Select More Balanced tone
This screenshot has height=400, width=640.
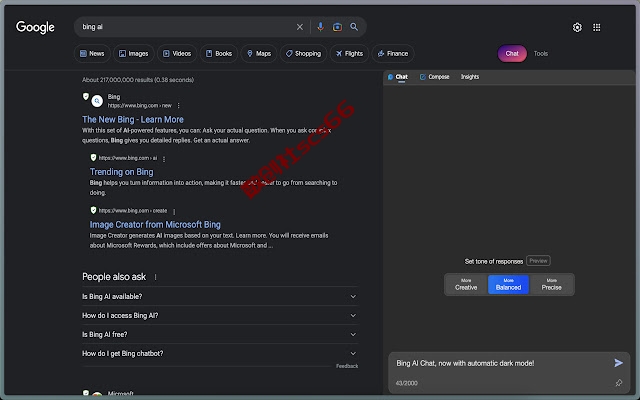point(508,284)
